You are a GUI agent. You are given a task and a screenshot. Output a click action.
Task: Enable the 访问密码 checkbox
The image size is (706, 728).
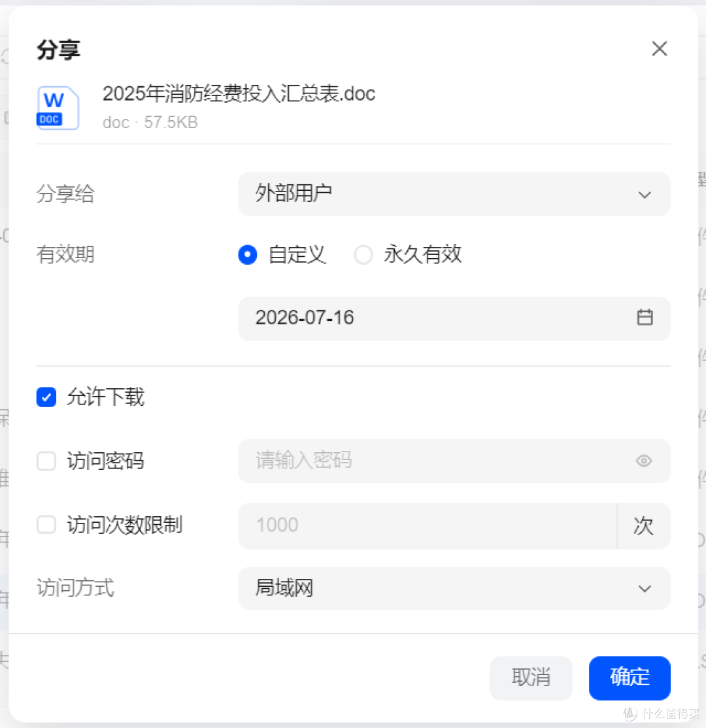point(46,461)
